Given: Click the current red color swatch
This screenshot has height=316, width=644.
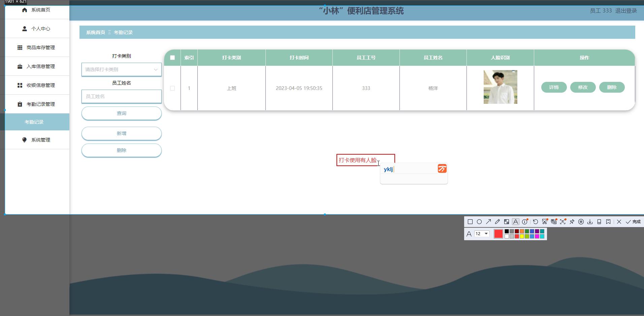Looking at the screenshot, I should click(x=498, y=233).
